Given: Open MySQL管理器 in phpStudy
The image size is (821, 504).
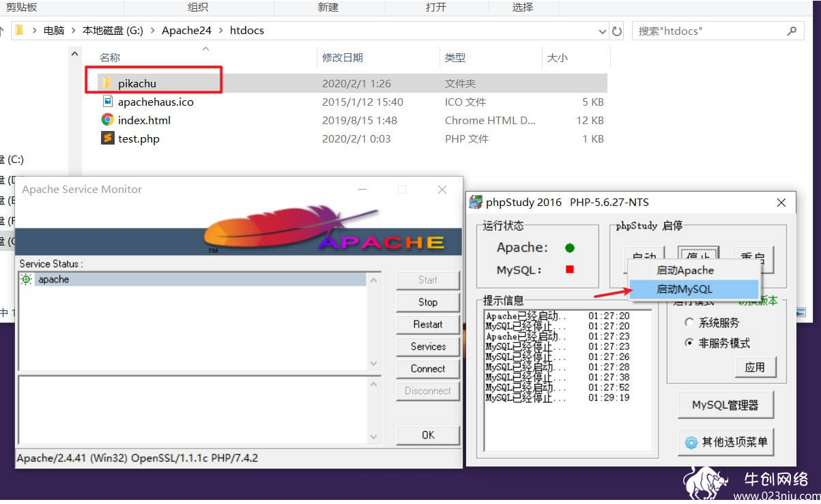Looking at the screenshot, I should coord(725,405).
